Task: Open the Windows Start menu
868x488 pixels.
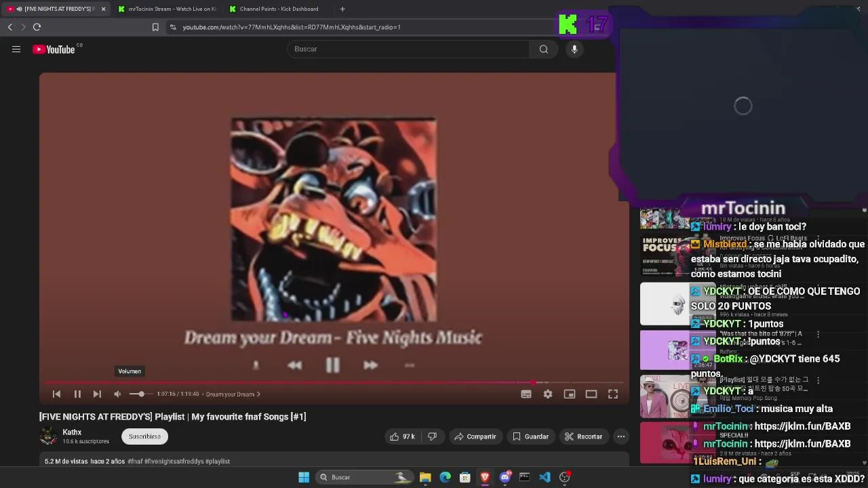Action: click(304, 477)
